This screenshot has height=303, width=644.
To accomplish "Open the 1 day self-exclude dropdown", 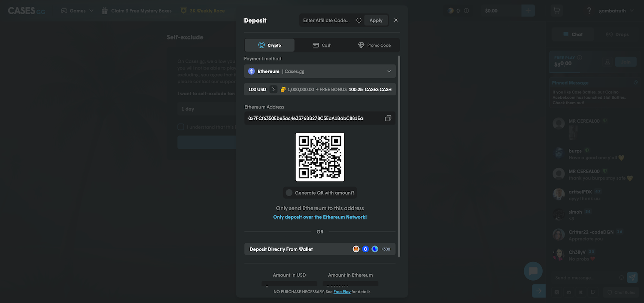I will pos(207,109).
